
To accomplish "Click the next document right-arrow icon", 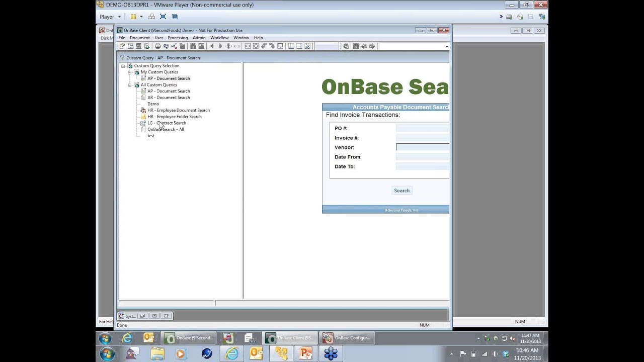I will pyautogui.click(x=220, y=46).
